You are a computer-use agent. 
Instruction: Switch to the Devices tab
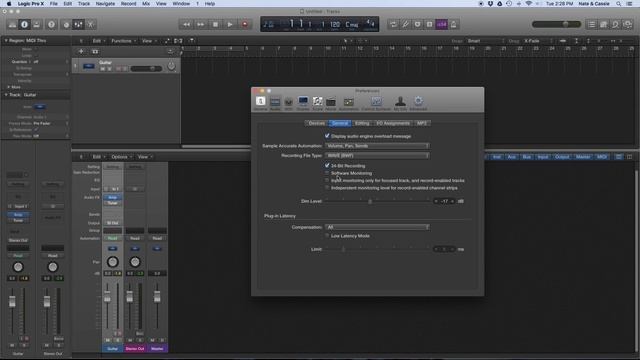[x=317, y=123]
